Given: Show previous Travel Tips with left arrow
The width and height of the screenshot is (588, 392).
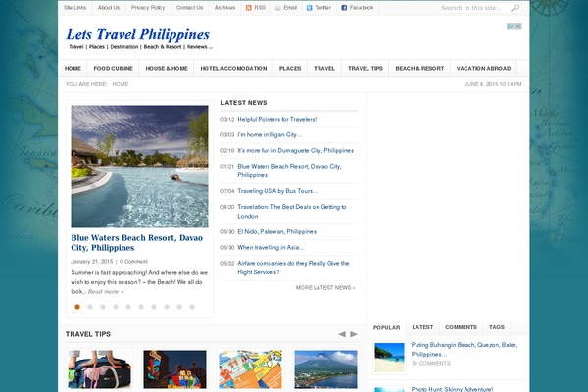Looking at the screenshot, I should click(342, 334).
